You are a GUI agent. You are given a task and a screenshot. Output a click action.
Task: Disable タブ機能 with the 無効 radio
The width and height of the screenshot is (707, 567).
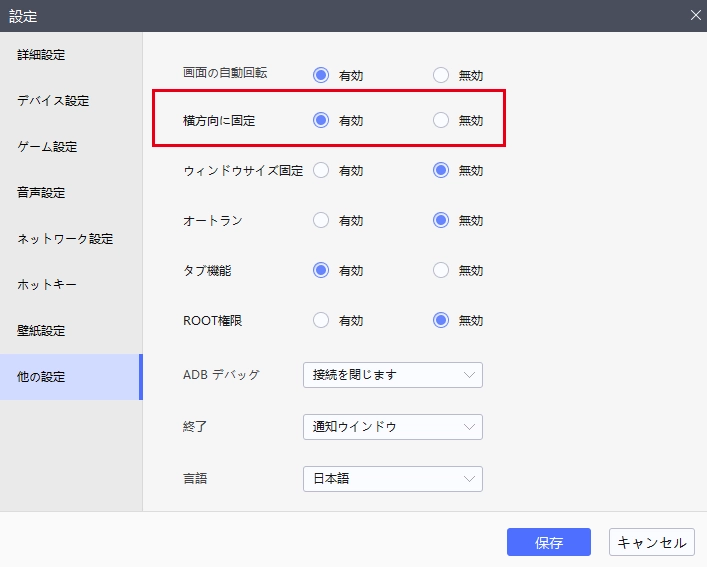point(441,270)
